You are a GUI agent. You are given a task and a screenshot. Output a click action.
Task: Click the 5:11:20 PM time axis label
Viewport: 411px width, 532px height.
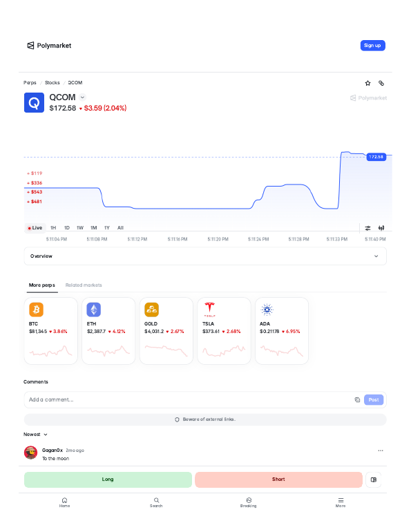[218, 239]
